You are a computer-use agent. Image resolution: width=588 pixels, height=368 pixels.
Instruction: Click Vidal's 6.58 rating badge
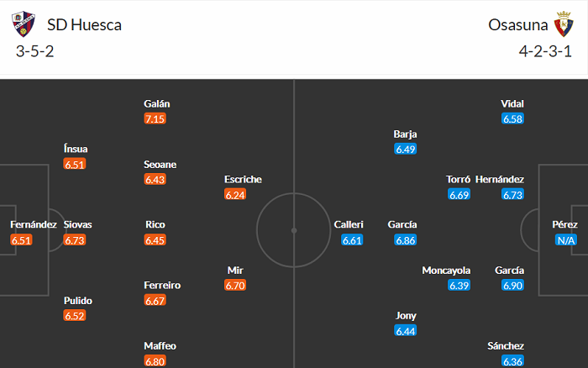[512, 118]
